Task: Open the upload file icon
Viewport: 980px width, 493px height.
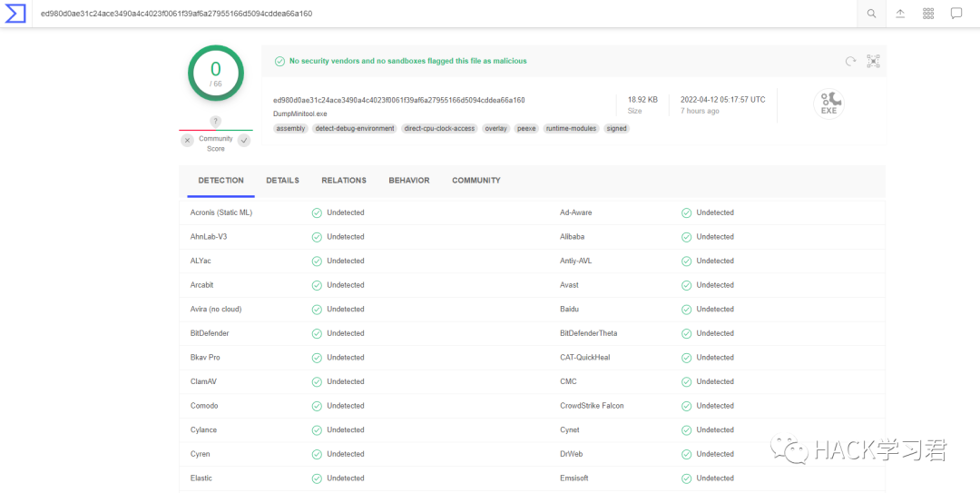Action: coord(900,13)
